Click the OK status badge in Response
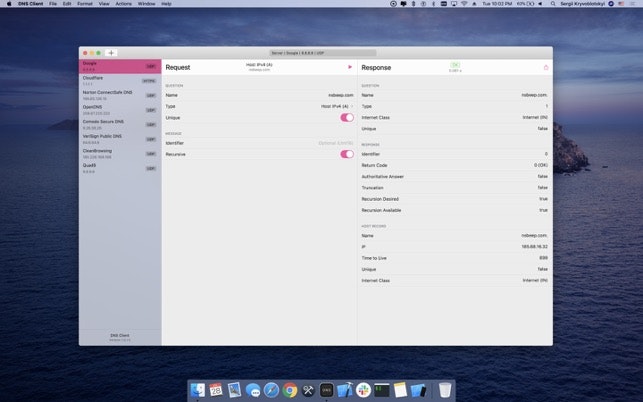Image resolution: width=643 pixels, height=402 pixels. point(455,65)
